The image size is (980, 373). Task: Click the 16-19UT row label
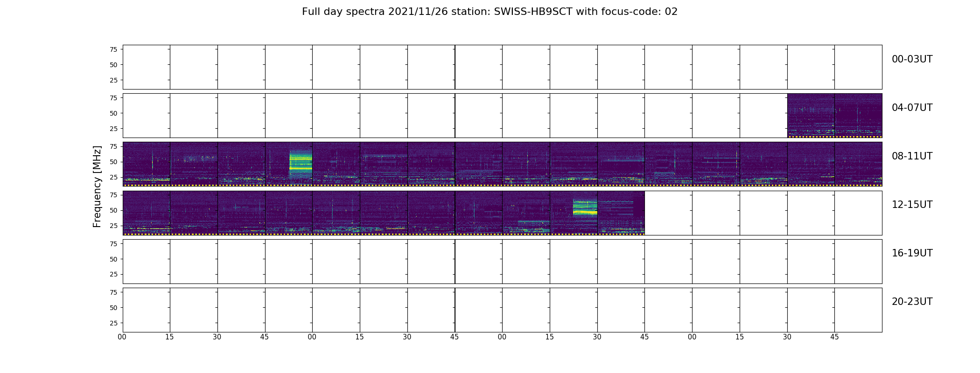click(912, 253)
